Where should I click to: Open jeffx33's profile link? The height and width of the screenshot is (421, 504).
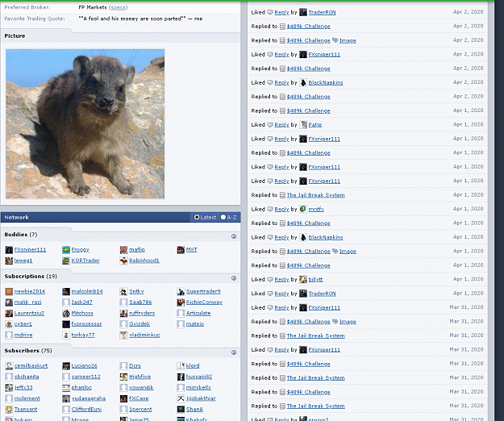tap(23, 387)
